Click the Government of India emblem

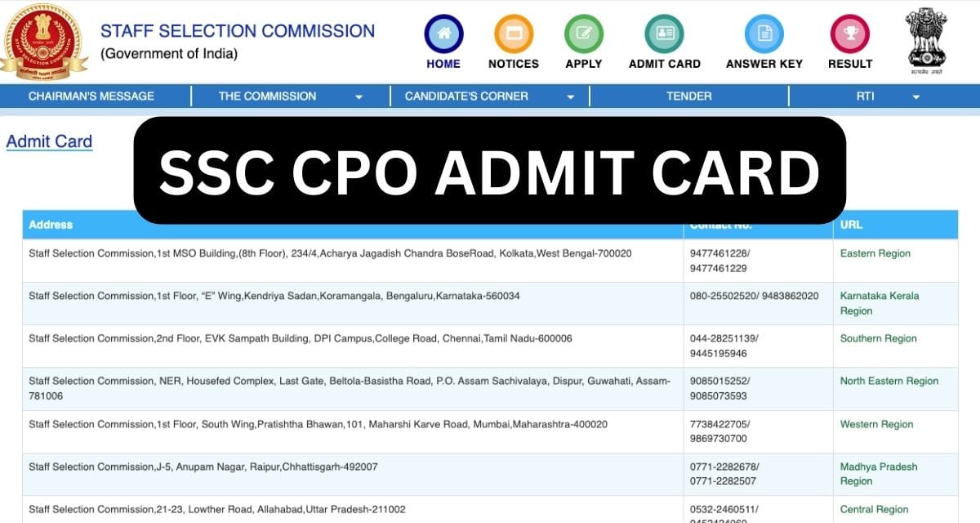click(x=926, y=41)
